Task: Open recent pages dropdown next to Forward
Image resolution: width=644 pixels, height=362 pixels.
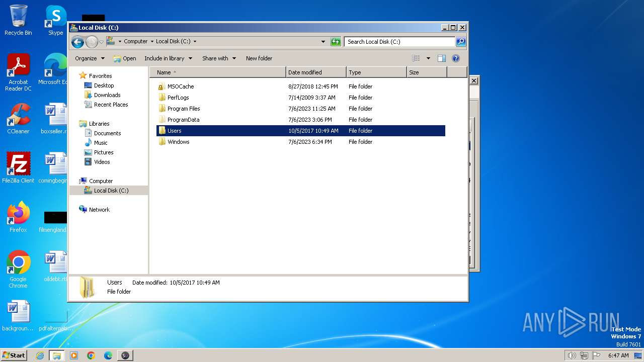Action: point(101,42)
